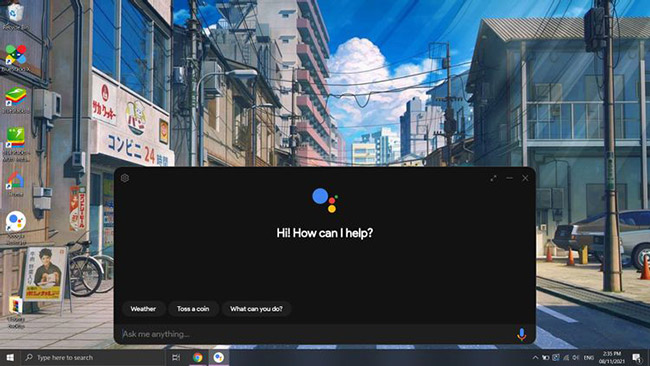Click the taskbar search box
This screenshot has width=650, height=366.
tap(92, 357)
